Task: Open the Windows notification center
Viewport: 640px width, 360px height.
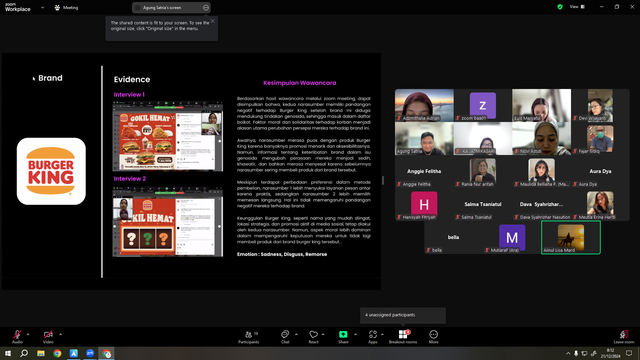Action: [x=629, y=353]
